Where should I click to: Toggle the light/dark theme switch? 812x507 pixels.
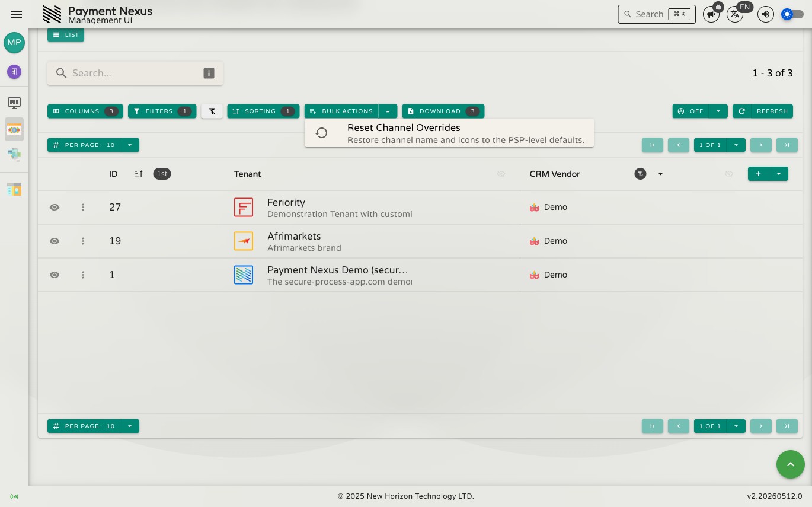(x=792, y=14)
